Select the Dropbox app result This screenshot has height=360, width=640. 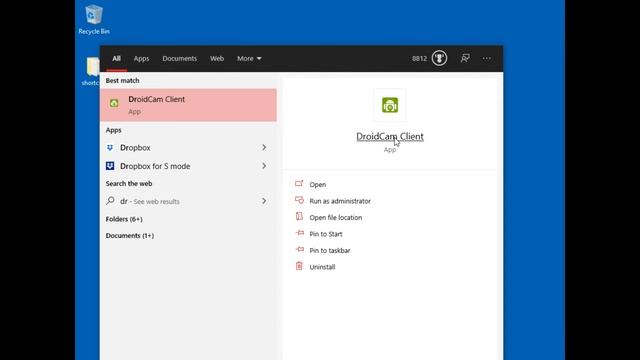pyautogui.click(x=188, y=147)
